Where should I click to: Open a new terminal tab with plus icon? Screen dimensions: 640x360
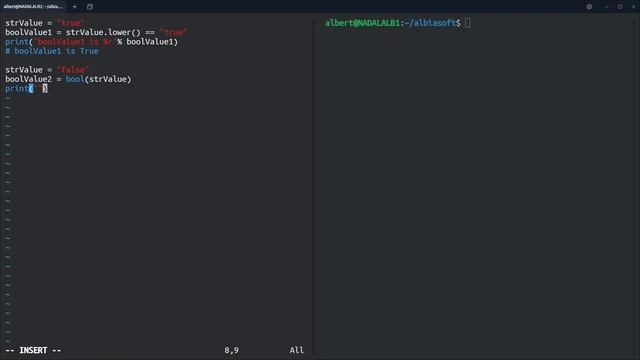[74, 7]
